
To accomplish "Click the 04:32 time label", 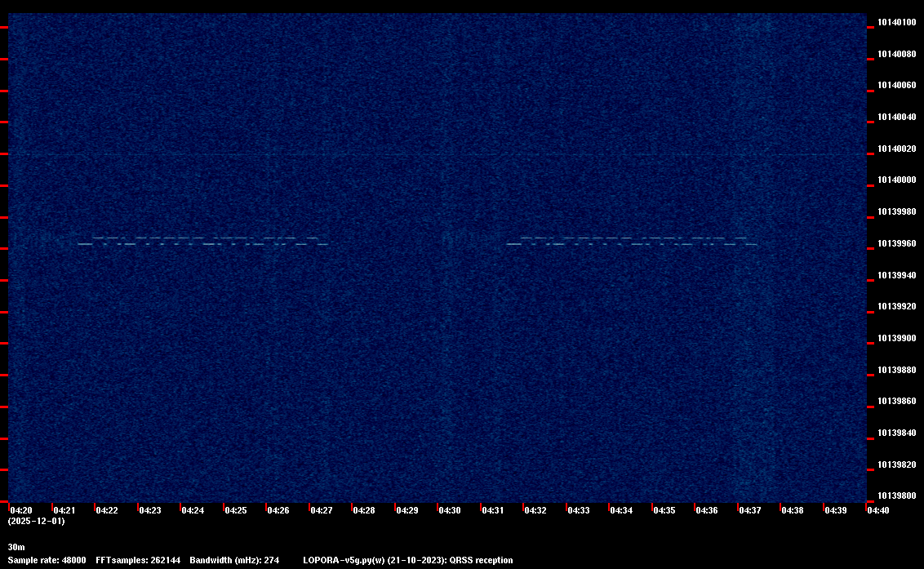I will coord(535,510).
